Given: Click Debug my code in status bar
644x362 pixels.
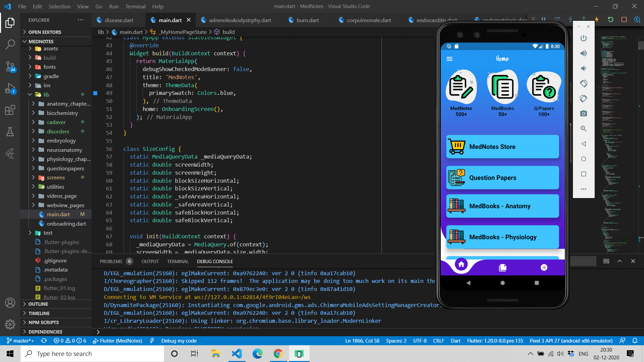Looking at the screenshot, I should click(179, 341).
